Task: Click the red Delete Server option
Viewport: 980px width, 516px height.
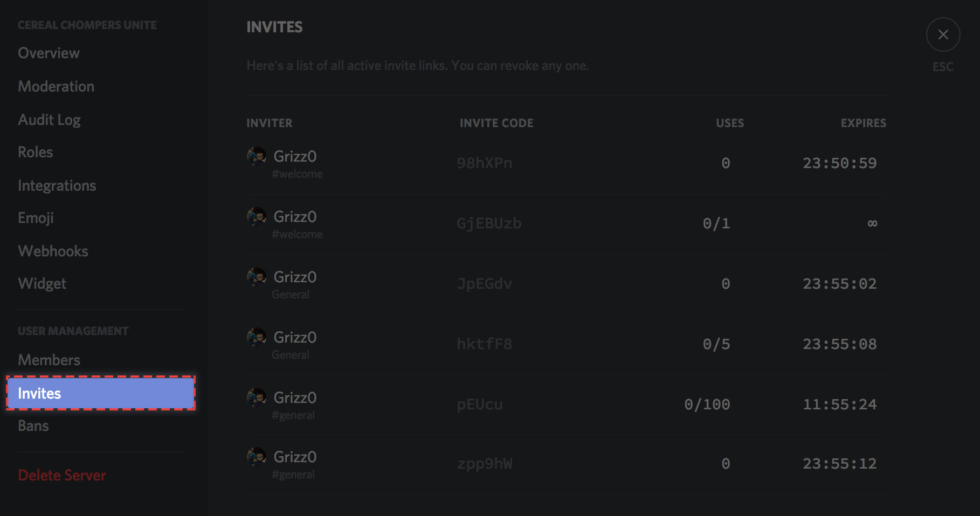Action: (x=62, y=476)
